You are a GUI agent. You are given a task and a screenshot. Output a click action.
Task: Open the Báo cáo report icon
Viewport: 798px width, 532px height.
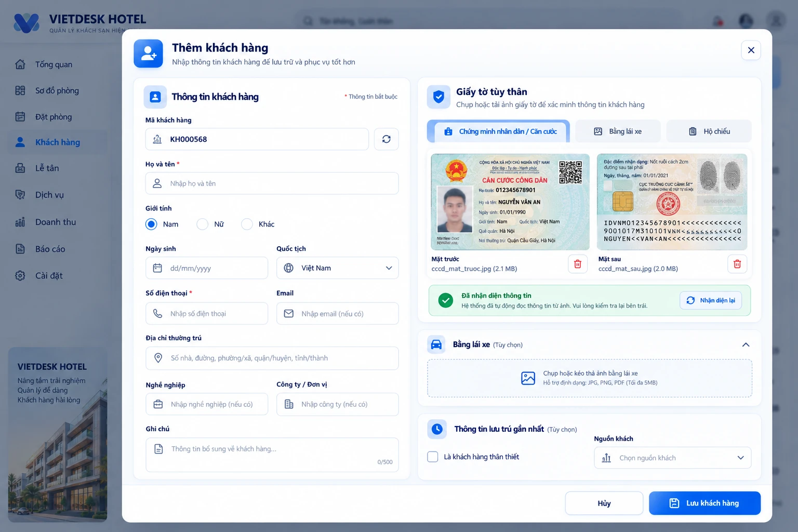pyautogui.click(x=20, y=249)
